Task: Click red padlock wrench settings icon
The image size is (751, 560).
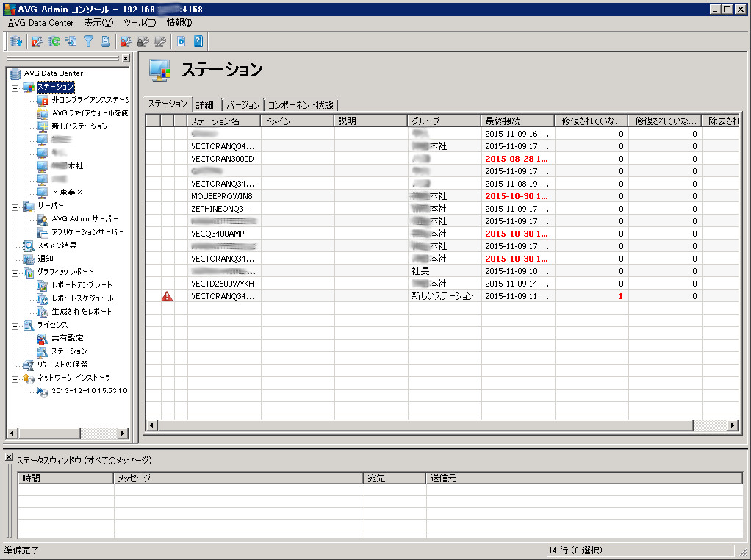Action: (x=126, y=42)
